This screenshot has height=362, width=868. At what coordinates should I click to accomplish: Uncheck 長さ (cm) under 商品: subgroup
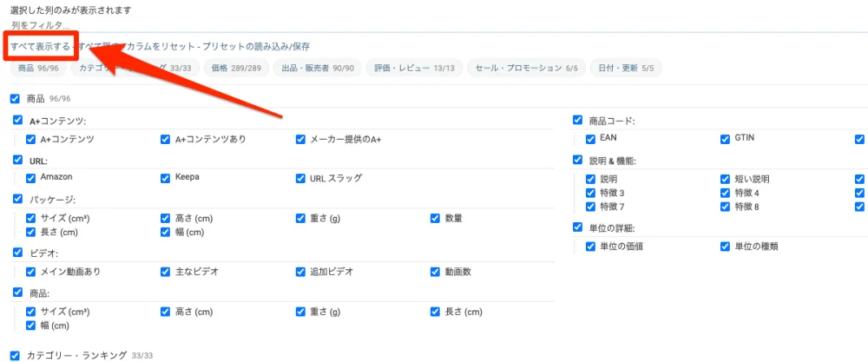(435, 312)
